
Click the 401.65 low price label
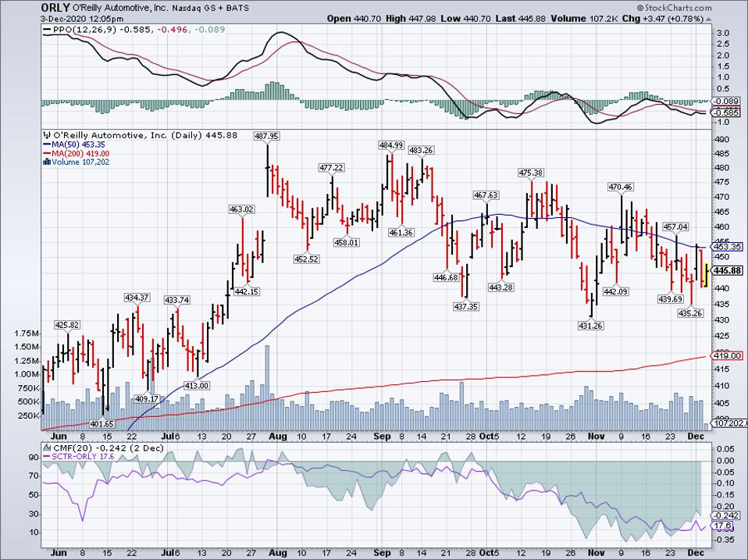tap(102, 423)
